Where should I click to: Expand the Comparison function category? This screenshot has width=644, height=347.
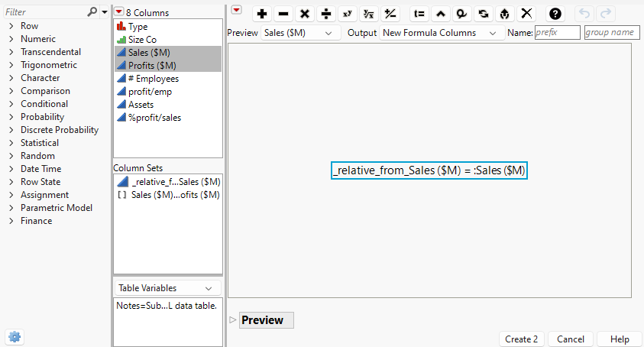[11, 91]
